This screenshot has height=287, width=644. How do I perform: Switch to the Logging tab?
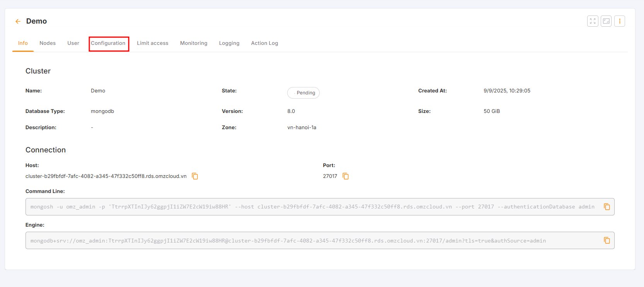point(229,43)
